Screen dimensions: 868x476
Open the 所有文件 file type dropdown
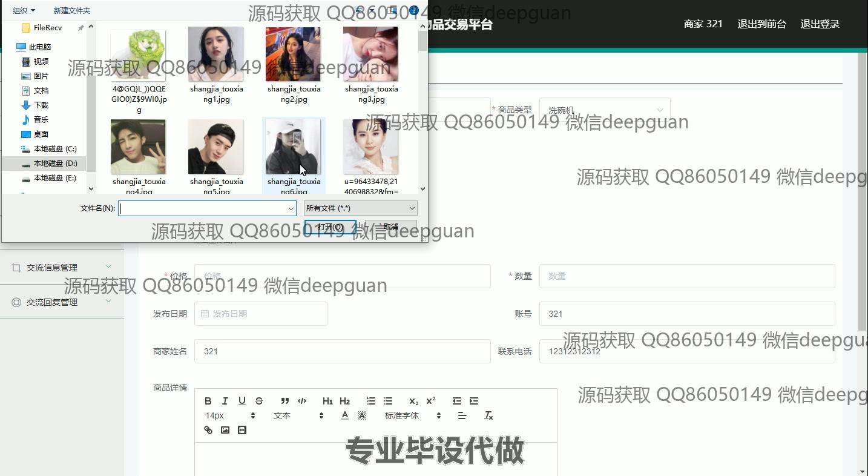pyautogui.click(x=360, y=208)
